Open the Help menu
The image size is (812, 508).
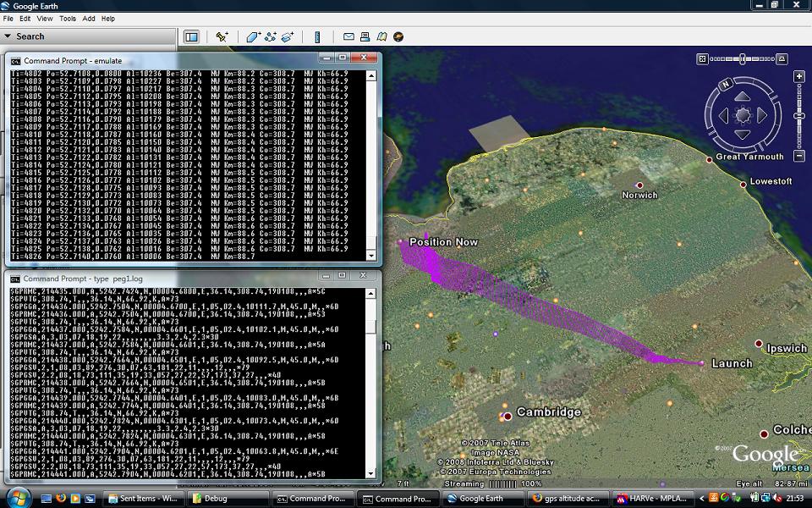(107, 19)
